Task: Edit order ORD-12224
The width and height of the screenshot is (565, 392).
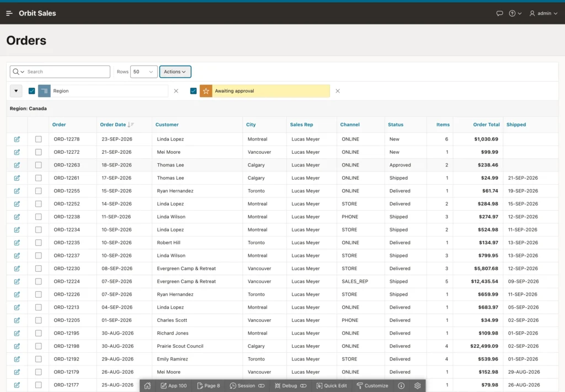Action: pyautogui.click(x=17, y=282)
